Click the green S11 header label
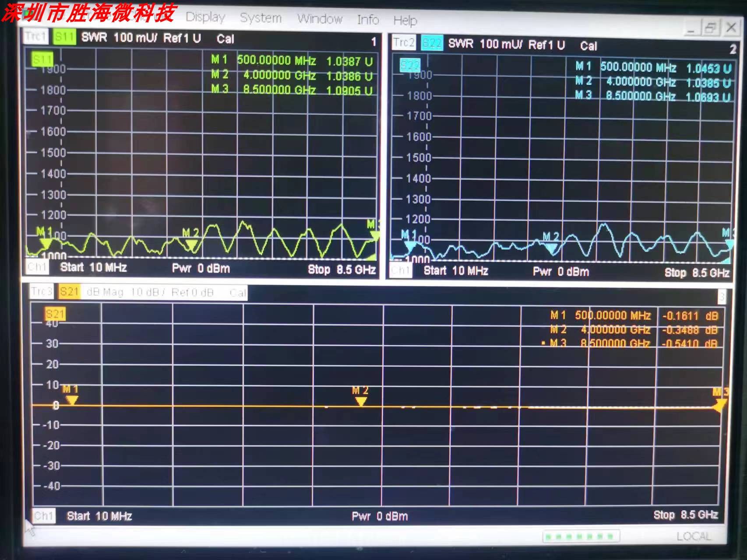 pyautogui.click(x=64, y=37)
